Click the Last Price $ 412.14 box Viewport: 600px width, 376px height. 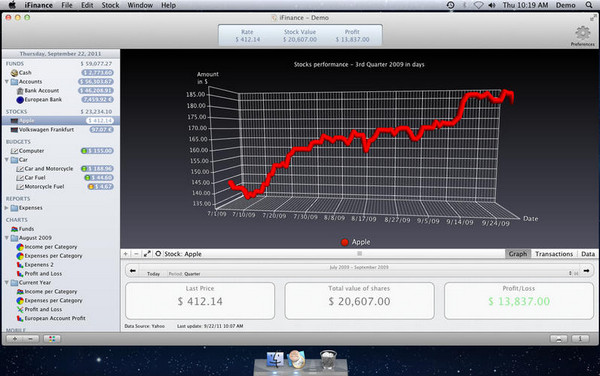[200, 301]
